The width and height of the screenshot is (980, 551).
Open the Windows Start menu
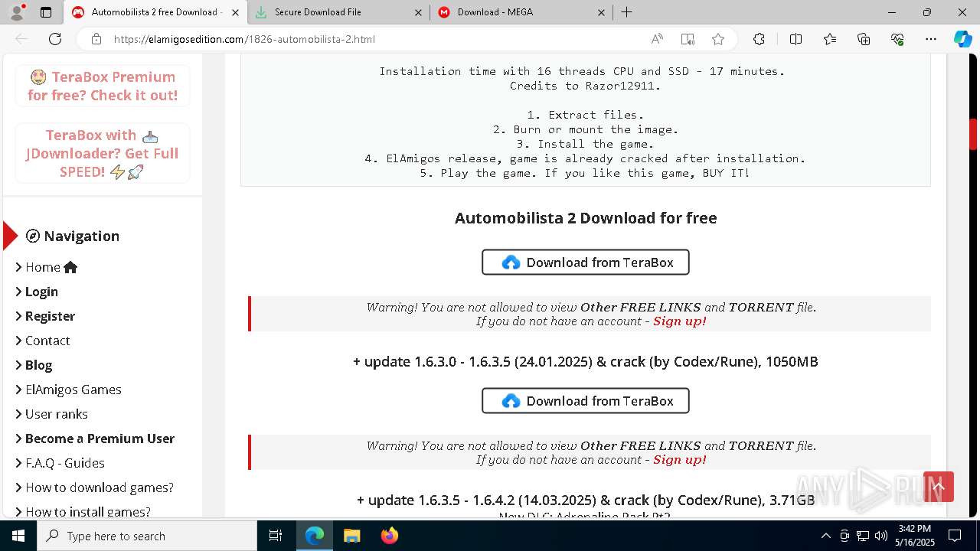point(18,536)
